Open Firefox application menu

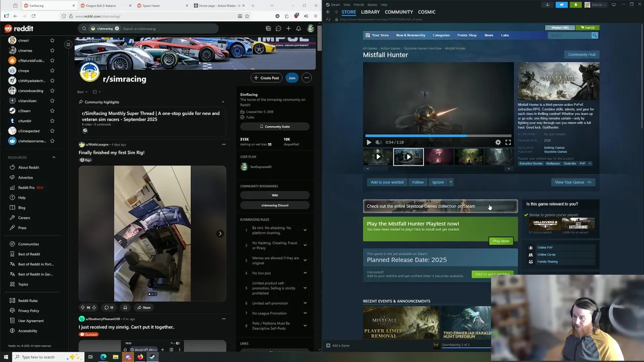(x=315, y=16)
